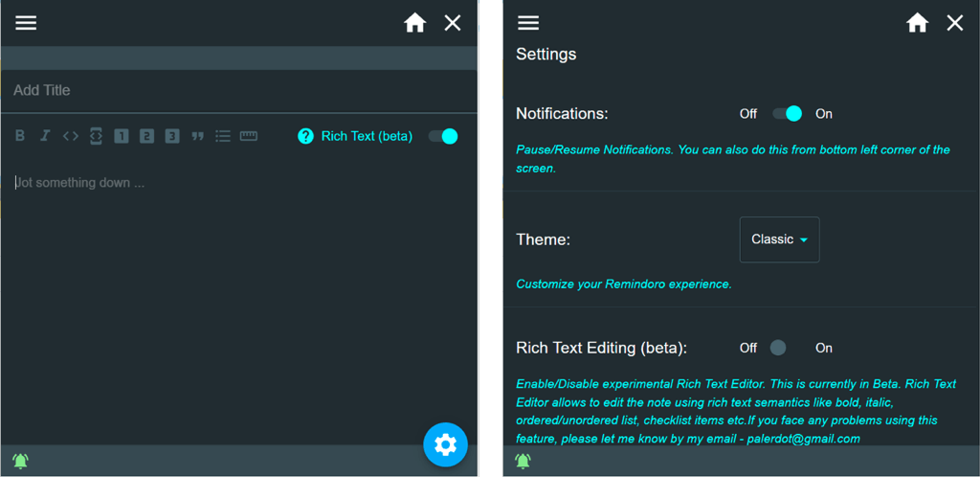Screen dimensions: 980x477
Task: Set heading level 1
Action: 122,136
